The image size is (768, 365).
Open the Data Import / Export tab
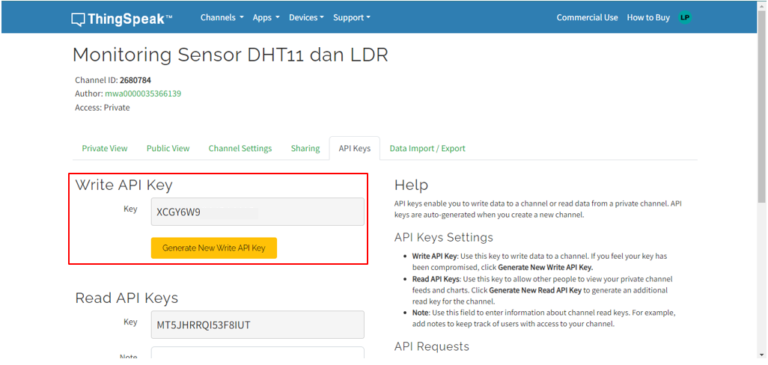(427, 148)
